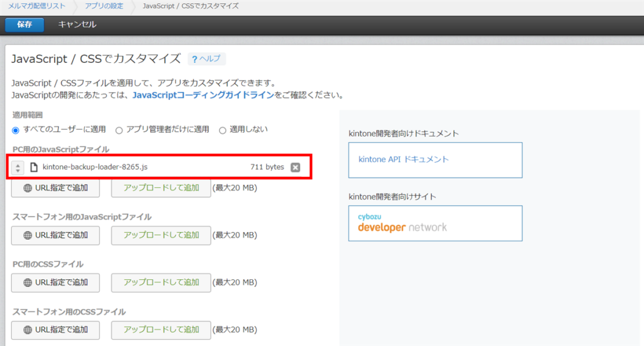Click アップロードして追加 under PC用のCSSファイル
The width and height of the screenshot is (644, 346).
(x=161, y=282)
